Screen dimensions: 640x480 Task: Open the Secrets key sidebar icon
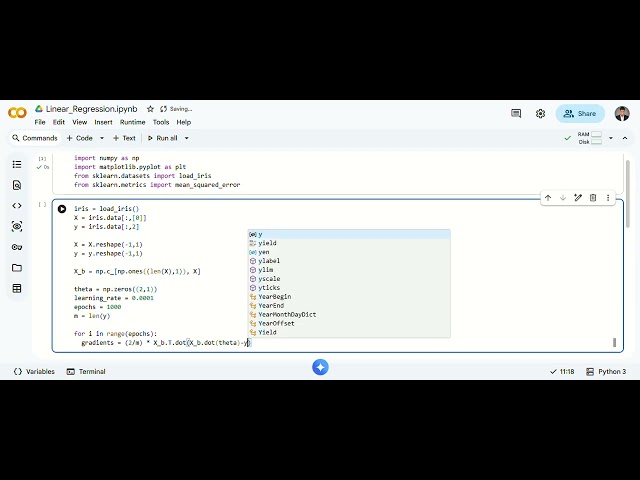tap(17, 247)
